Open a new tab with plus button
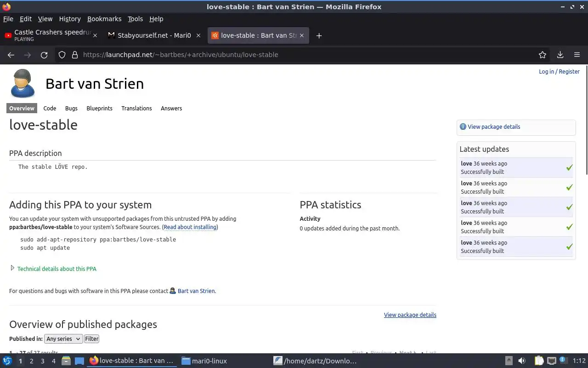 (319, 35)
